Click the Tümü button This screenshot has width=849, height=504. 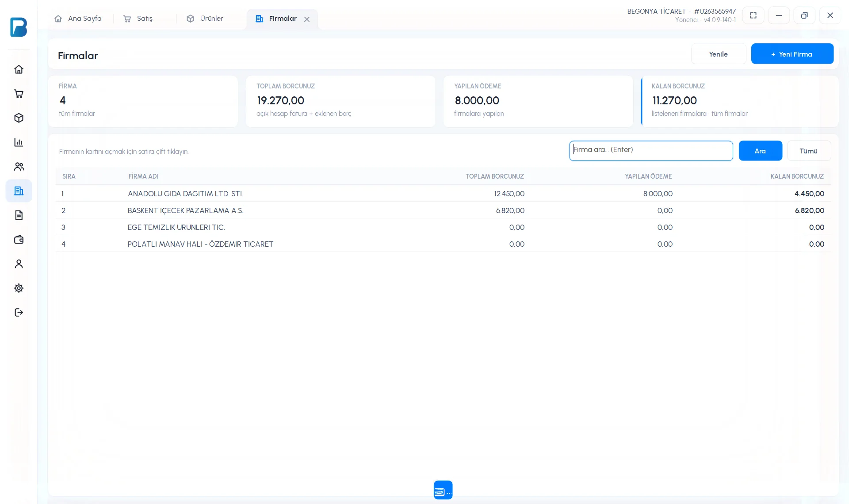[x=809, y=151]
